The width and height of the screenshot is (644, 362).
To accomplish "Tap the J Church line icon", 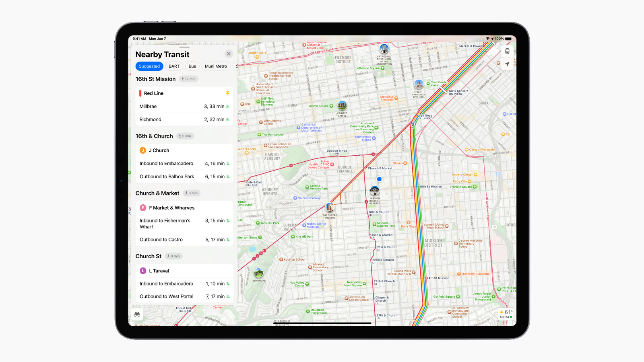I will click(143, 150).
